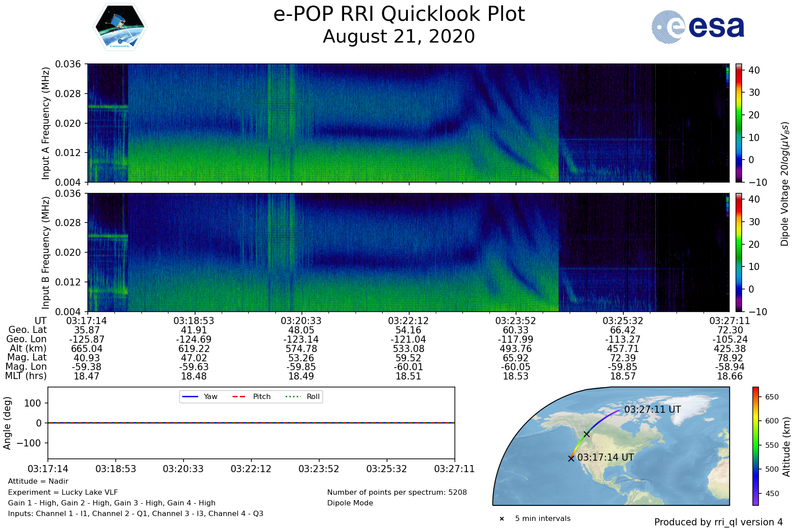Click the green dotted Roll line sample

293,396
